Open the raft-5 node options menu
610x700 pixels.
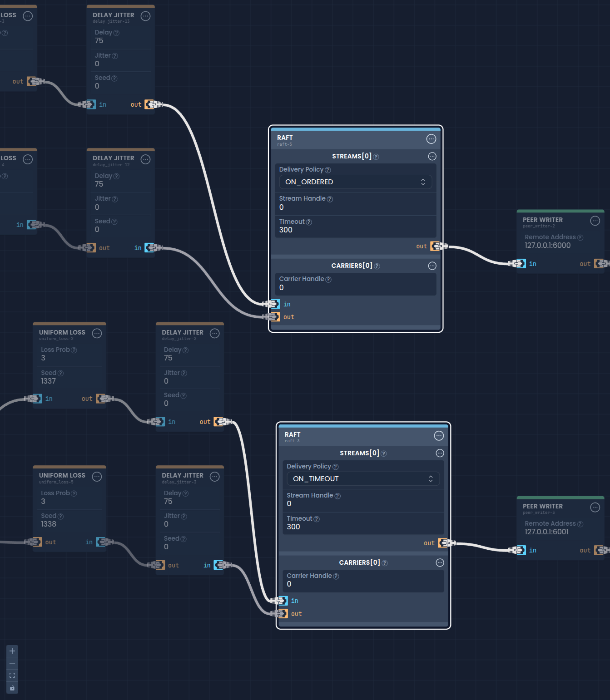pos(431,139)
